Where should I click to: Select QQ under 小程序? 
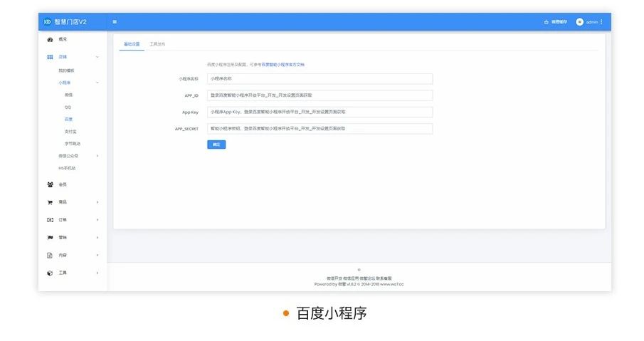coord(68,107)
